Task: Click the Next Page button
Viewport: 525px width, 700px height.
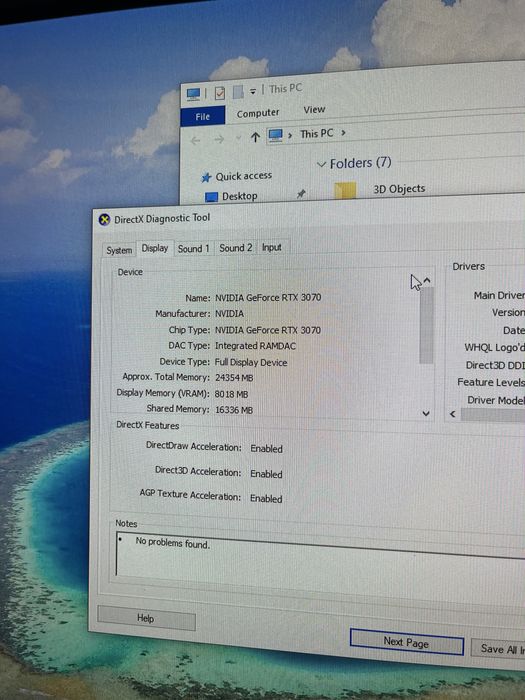Action: click(x=406, y=642)
